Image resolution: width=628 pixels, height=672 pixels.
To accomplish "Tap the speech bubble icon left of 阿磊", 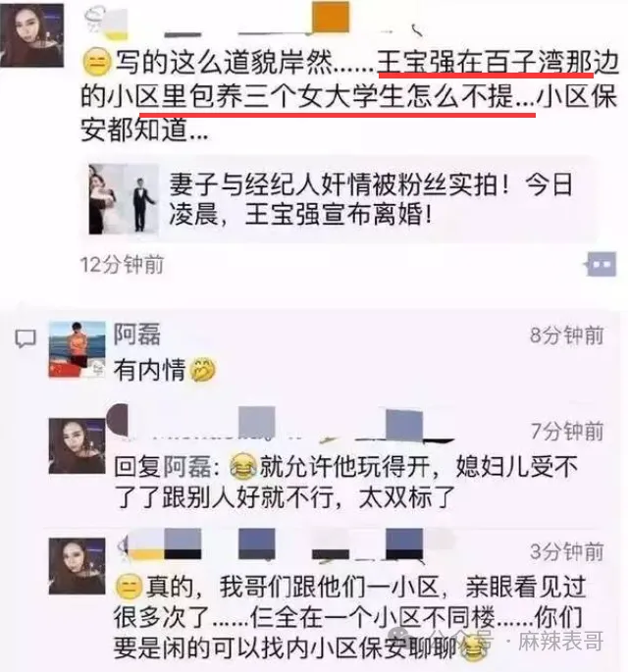I will tap(26, 339).
